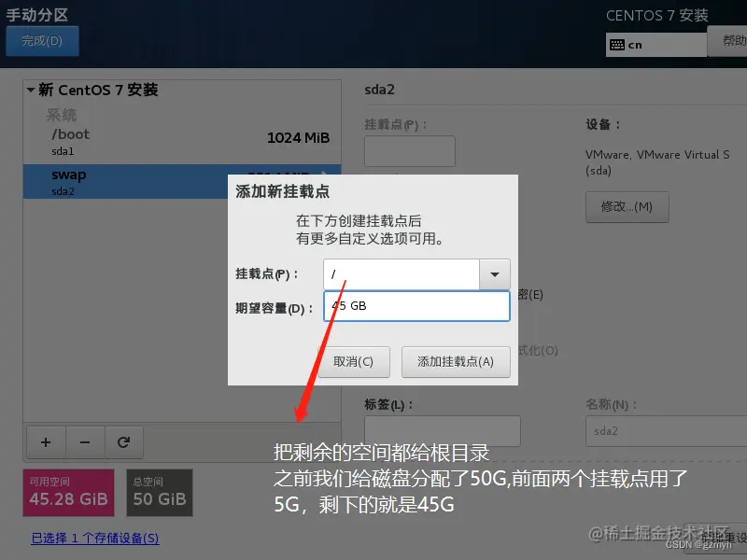
Task: Click 添加挂载点(A) to add mount point
Action: tap(455, 361)
